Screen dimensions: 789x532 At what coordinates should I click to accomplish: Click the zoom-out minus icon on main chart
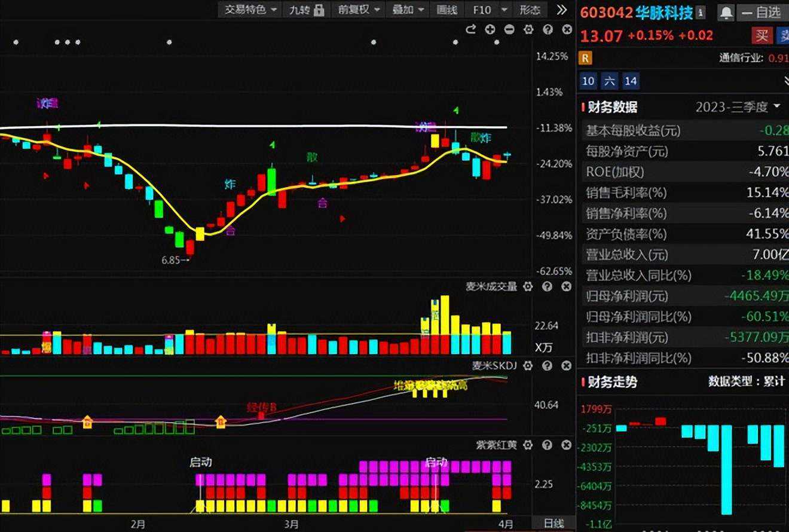point(509,29)
